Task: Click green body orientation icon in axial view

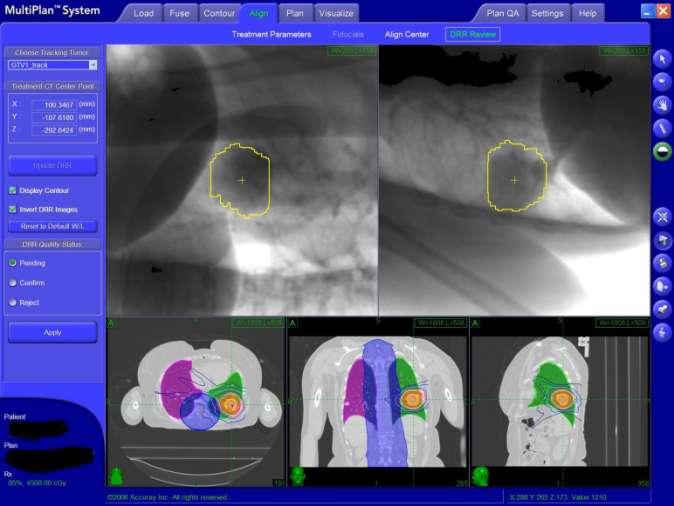Action: tap(116, 476)
